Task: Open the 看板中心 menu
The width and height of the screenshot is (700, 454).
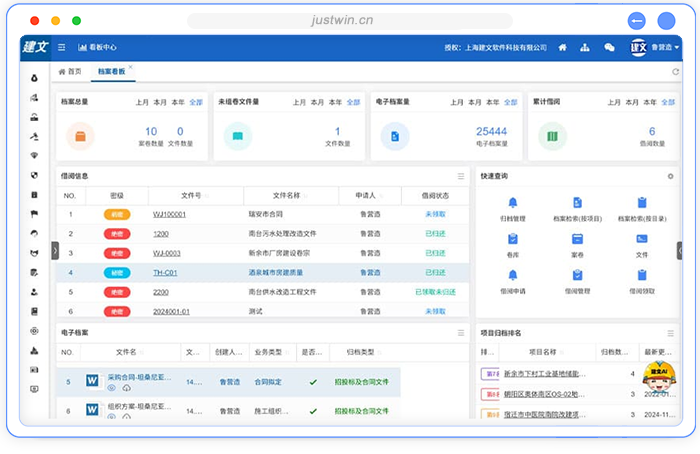Action: tap(98, 47)
